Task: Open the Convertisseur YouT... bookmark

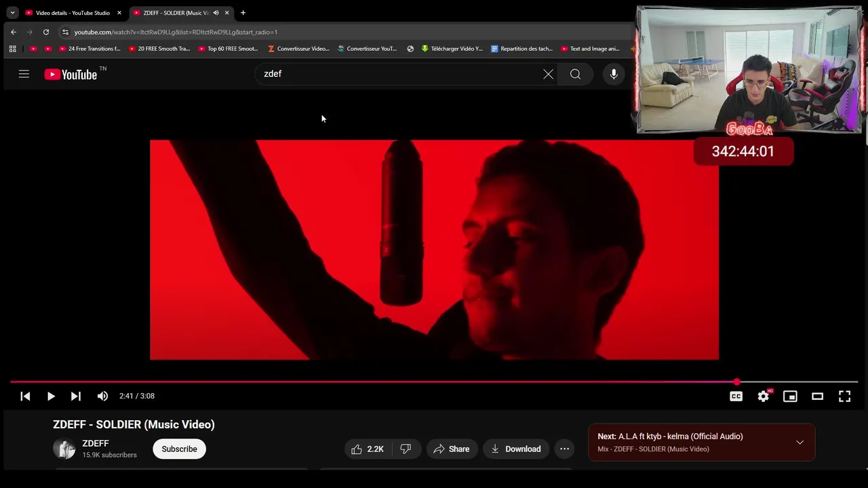Action: tap(367, 49)
